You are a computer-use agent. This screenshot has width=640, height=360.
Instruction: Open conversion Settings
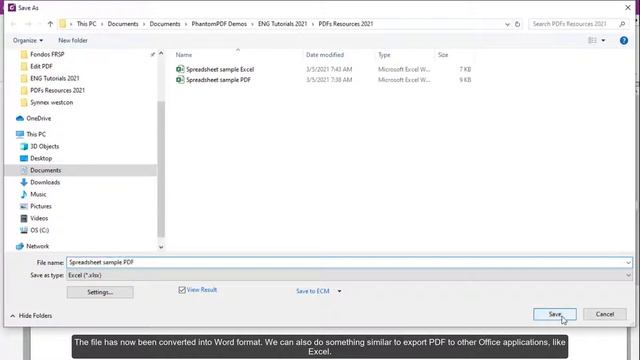(x=100, y=292)
